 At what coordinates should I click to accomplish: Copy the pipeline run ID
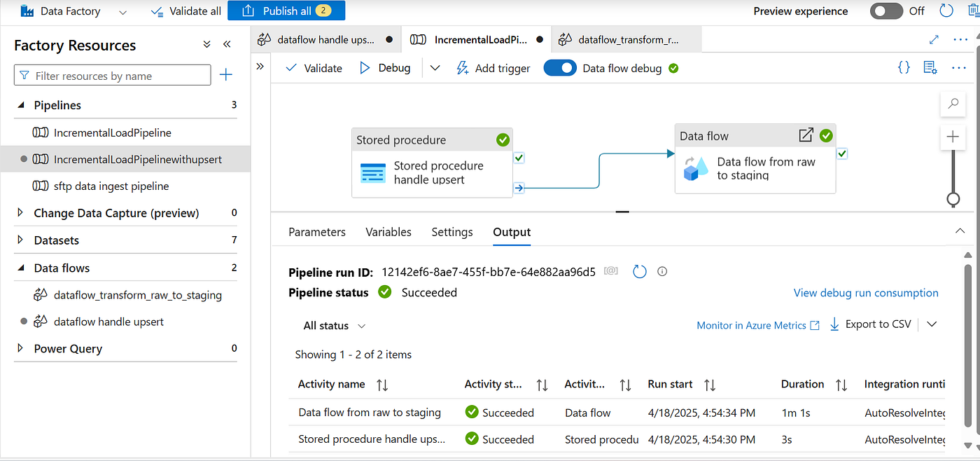coord(611,271)
